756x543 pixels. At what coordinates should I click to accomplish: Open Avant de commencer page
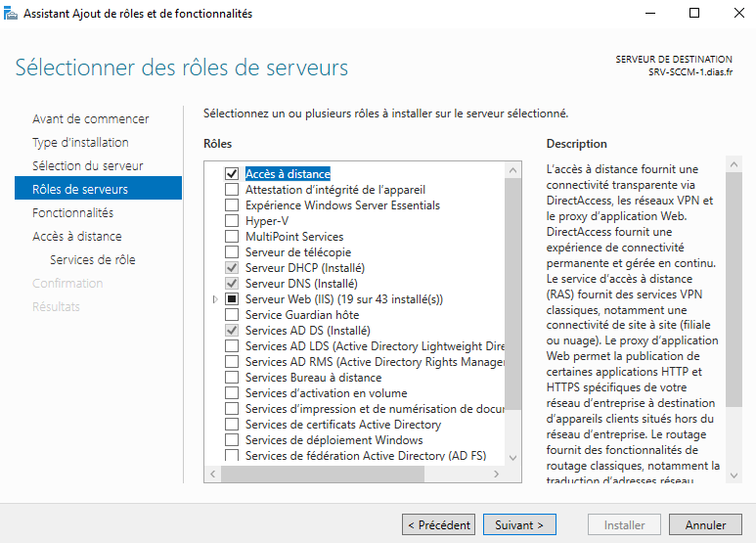pyautogui.click(x=90, y=118)
